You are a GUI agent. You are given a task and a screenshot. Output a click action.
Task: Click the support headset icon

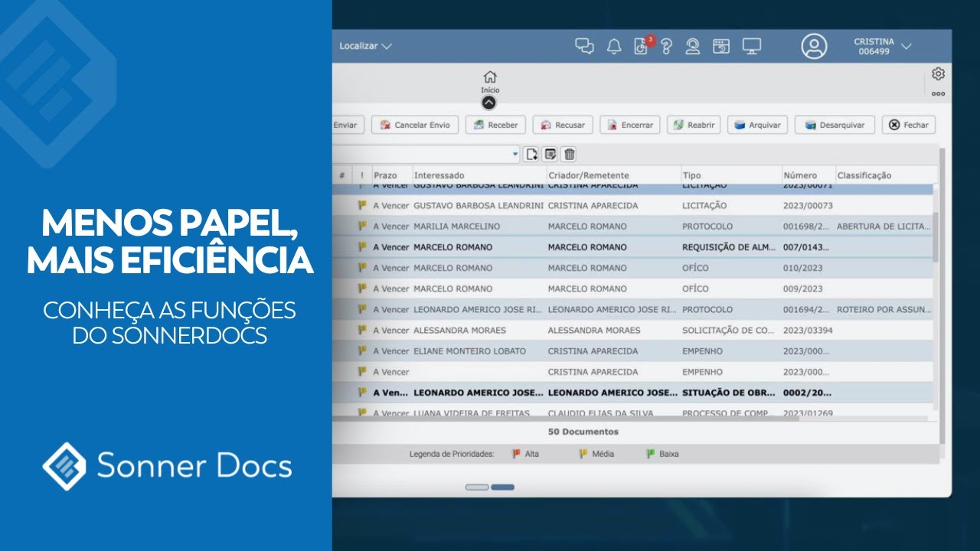(x=693, y=47)
